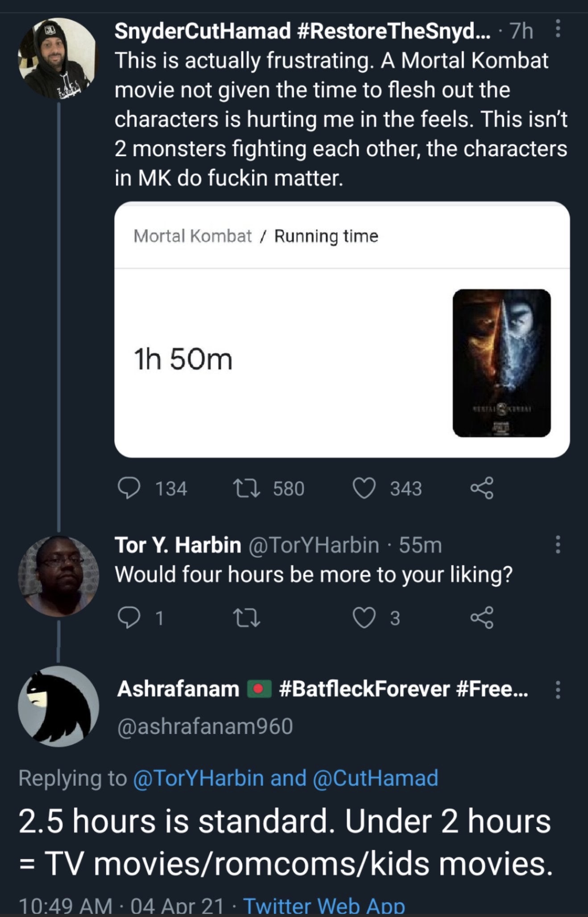
Task: Open more options menu on Ashrafanam's tweet
Action: pos(558,689)
